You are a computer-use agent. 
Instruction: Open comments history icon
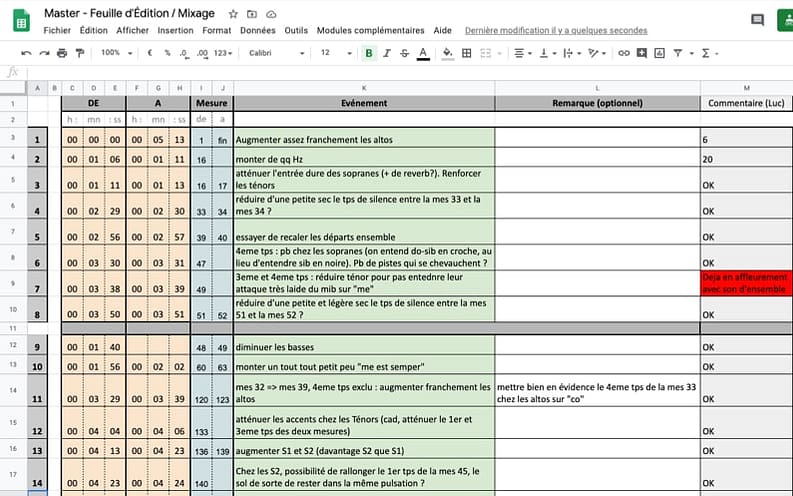757,20
